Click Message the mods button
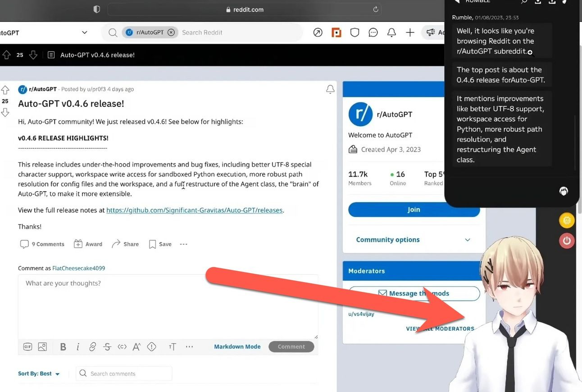The height and width of the screenshot is (392, 582). 414,293
